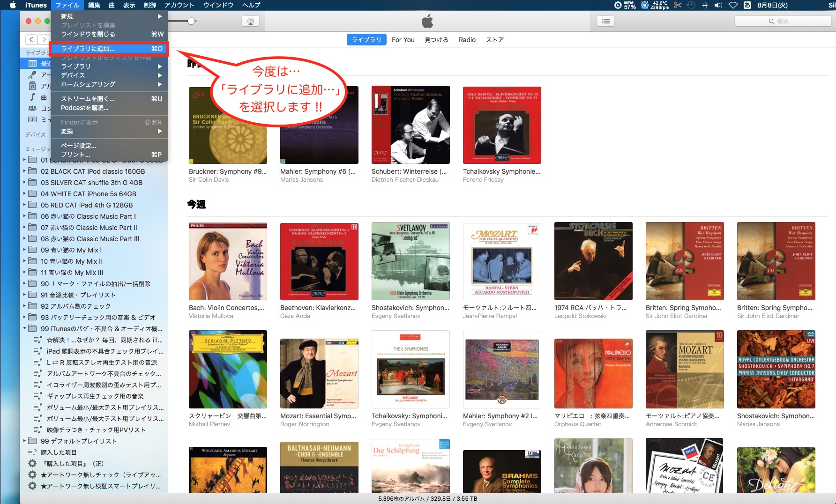Expand the 03 SILVER CAT shuffle folder
This screenshot has width=836, height=504.
click(24, 182)
